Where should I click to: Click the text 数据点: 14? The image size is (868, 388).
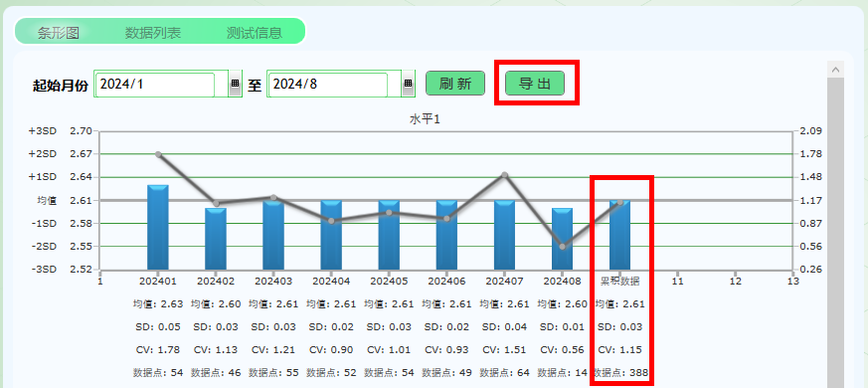click(563, 372)
